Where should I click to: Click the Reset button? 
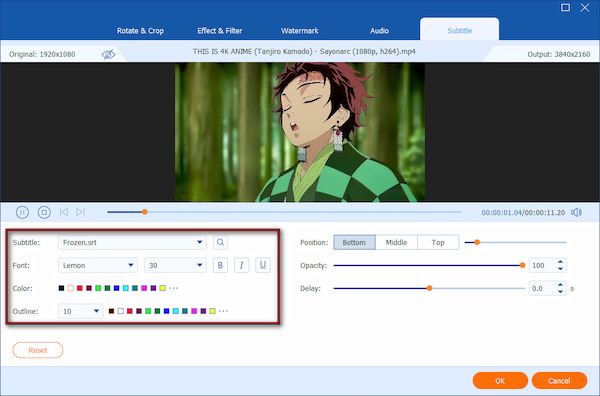38,350
